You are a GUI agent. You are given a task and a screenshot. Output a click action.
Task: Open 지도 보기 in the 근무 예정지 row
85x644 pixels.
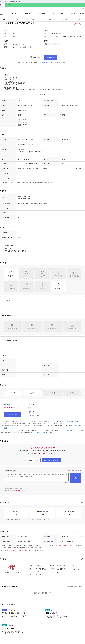79,169
